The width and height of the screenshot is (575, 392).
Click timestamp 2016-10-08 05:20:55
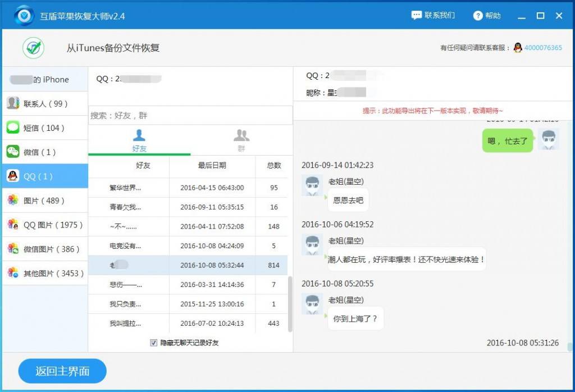(x=337, y=284)
